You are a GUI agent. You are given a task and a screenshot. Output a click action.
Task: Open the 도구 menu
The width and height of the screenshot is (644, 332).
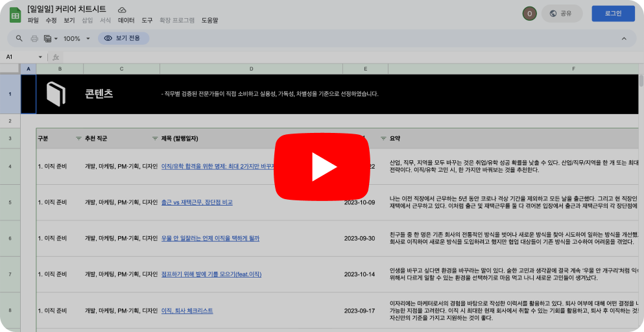(147, 20)
